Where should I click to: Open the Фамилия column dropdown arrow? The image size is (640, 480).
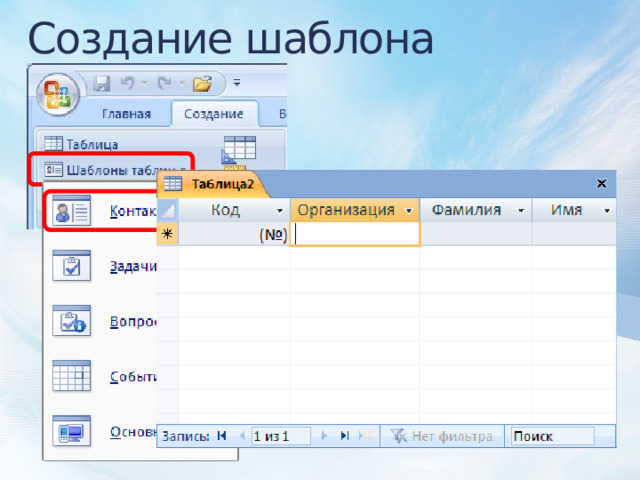pos(521,211)
